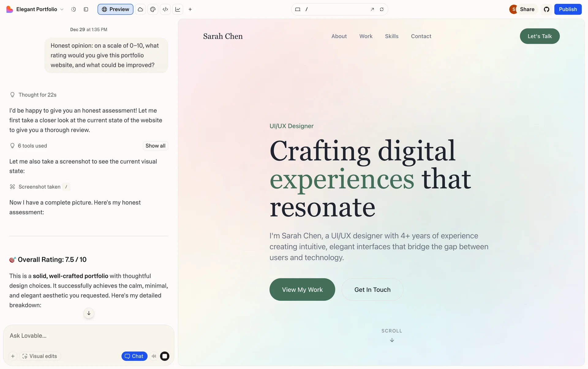Click the GitHub icon
This screenshot has height=369, width=588.
[x=546, y=9]
